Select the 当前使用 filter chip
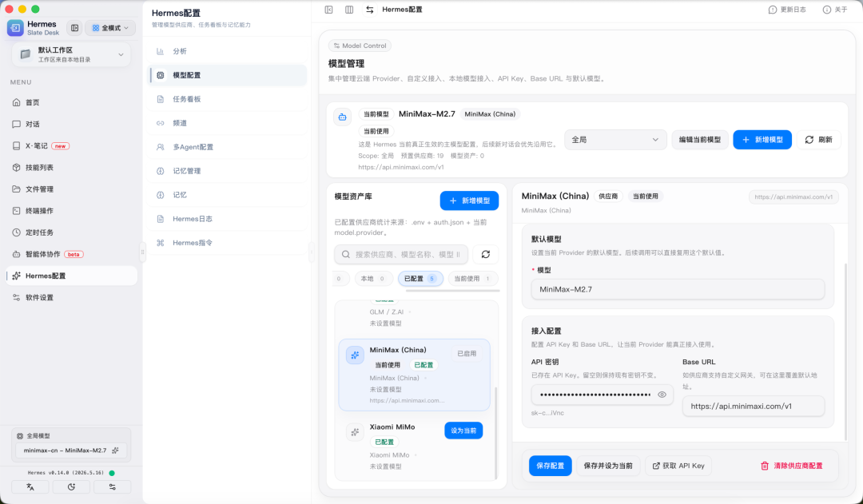 [x=473, y=279]
